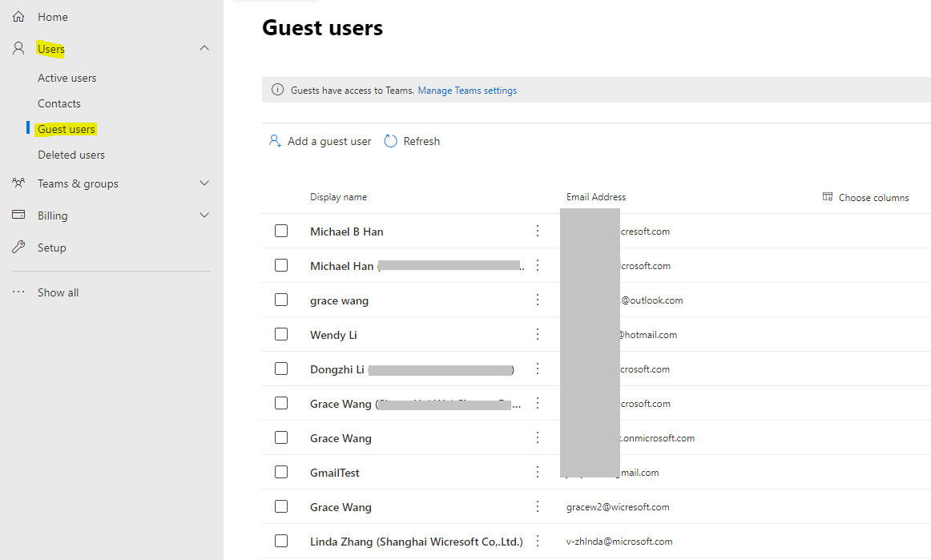Open Active users page
The height and width of the screenshot is (560, 931).
click(67, 78)
